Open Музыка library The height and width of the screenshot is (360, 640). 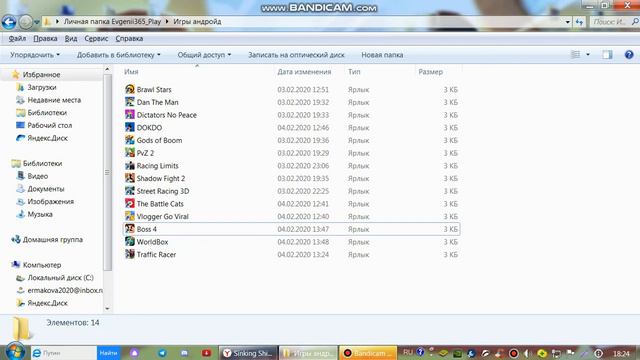point(40,214)
